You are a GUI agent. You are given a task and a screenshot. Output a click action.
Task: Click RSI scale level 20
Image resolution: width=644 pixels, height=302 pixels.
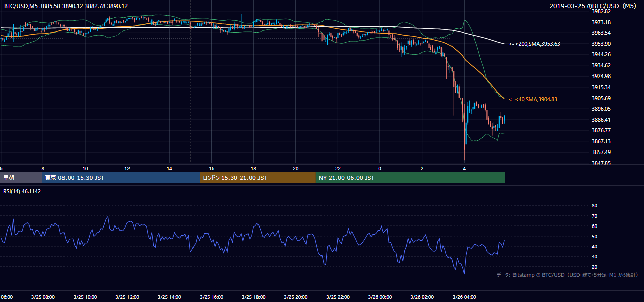pyautogui.click(x=594, y=267)
